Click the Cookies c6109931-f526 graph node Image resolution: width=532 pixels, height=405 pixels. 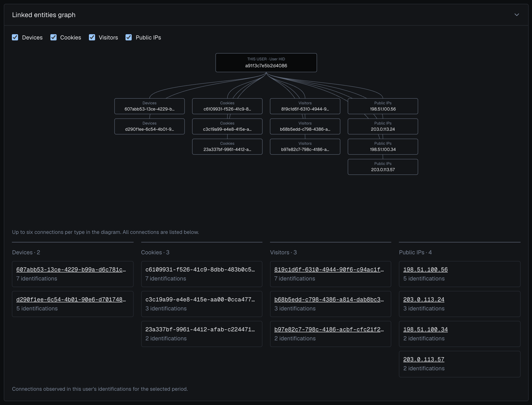[x=227, y=106]
